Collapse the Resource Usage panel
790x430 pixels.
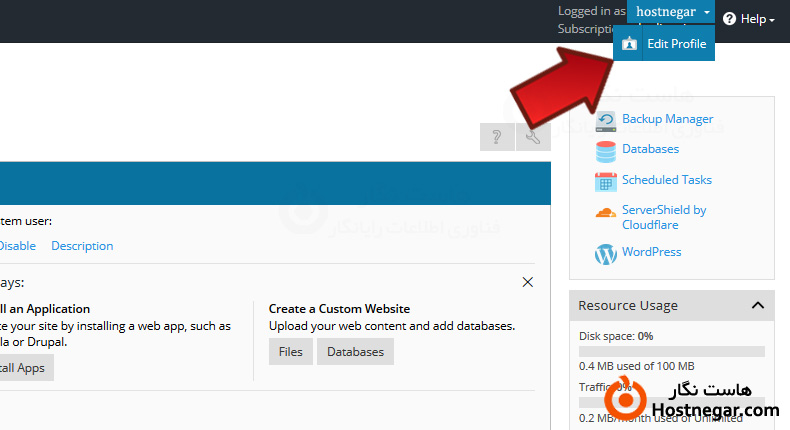point(757,305)
